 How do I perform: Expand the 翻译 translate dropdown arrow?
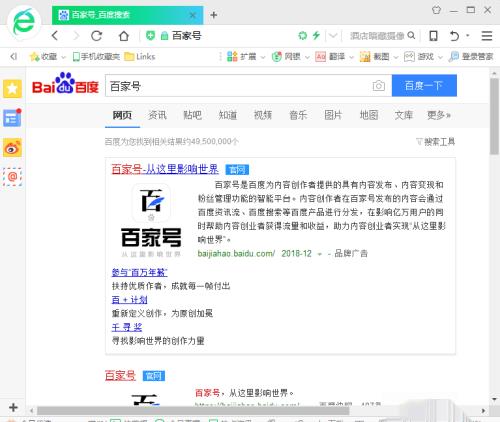tap(351, 57)
